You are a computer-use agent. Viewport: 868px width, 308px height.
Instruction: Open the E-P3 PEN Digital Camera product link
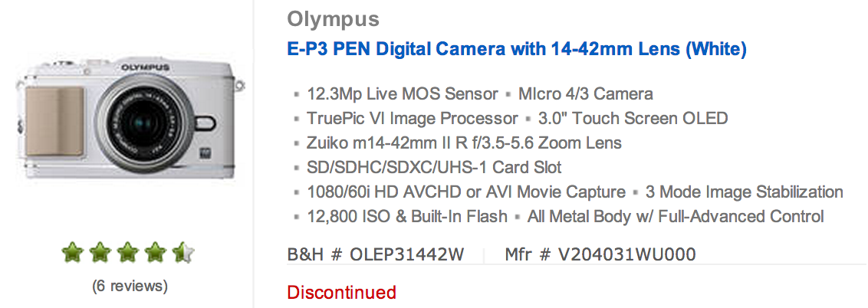coord(517,49)
